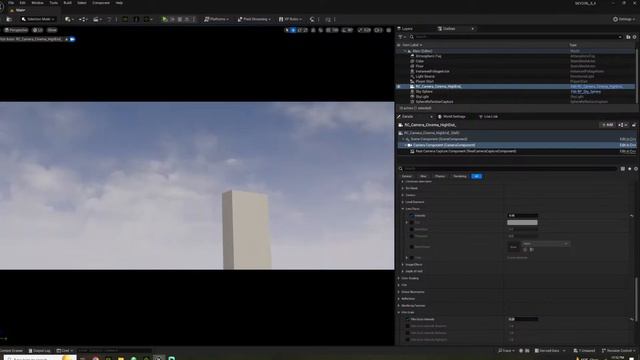The width and height of the screenshot is (640, 360).
Task: Open the Selection Mode dropdown
Action: coord(38,19)
